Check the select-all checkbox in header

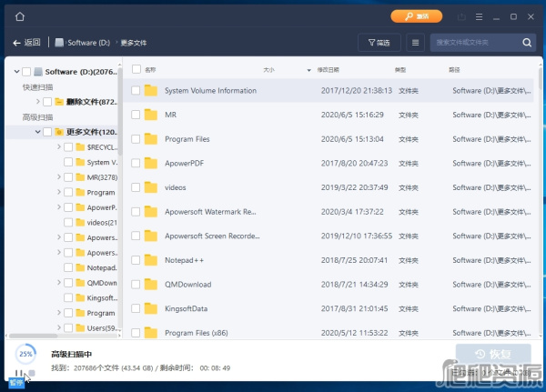[x=136, y=69]
